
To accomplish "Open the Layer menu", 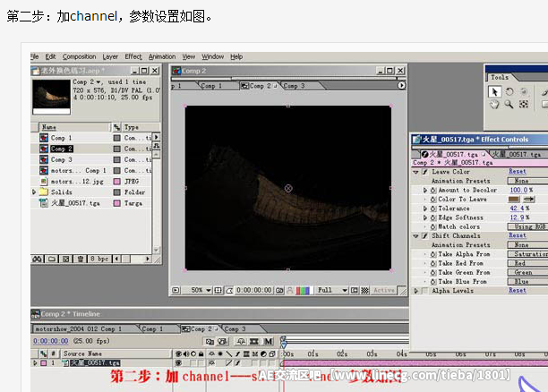I will tap(110, 56).
